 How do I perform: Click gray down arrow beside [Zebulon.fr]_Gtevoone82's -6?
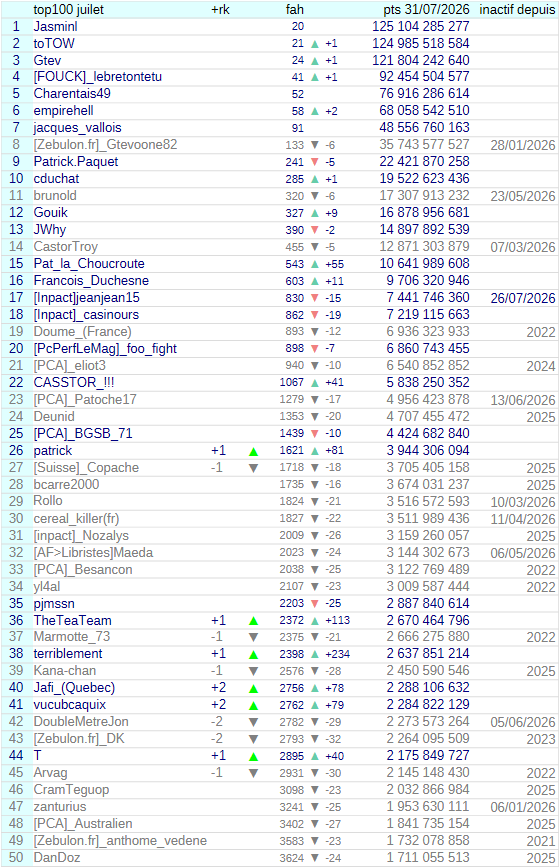(315, 145)
